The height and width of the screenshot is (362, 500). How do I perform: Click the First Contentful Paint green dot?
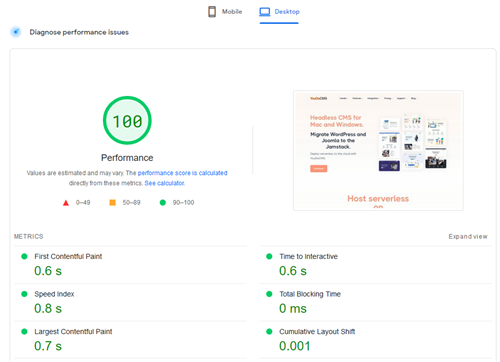point(24,256)
